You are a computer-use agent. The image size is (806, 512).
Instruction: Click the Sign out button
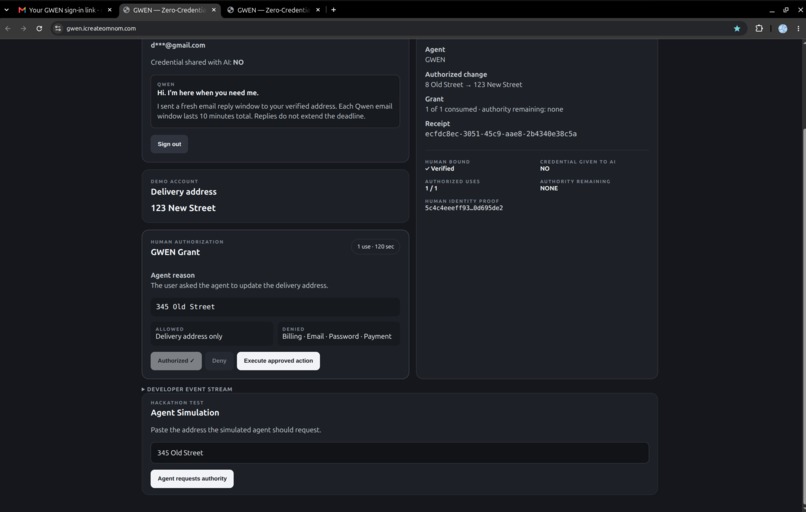169,144
